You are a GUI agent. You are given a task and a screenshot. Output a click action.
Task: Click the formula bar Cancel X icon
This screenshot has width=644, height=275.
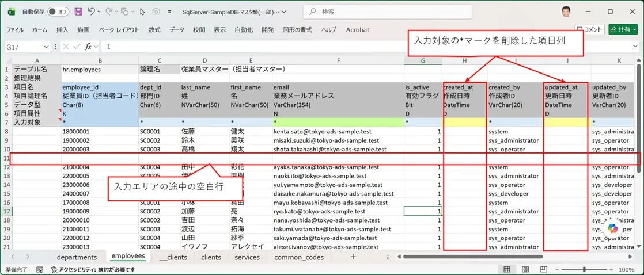67,47
